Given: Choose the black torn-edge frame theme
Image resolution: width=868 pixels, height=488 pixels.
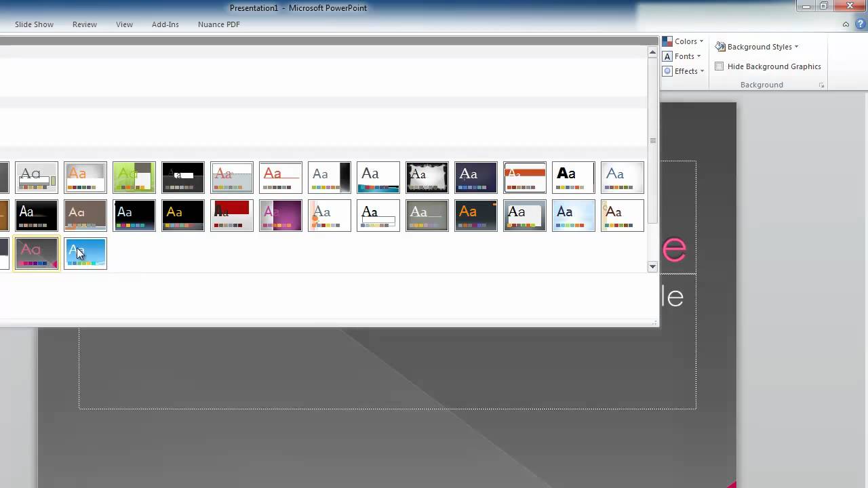Looking at the screenshot, I should pos(427,178).
